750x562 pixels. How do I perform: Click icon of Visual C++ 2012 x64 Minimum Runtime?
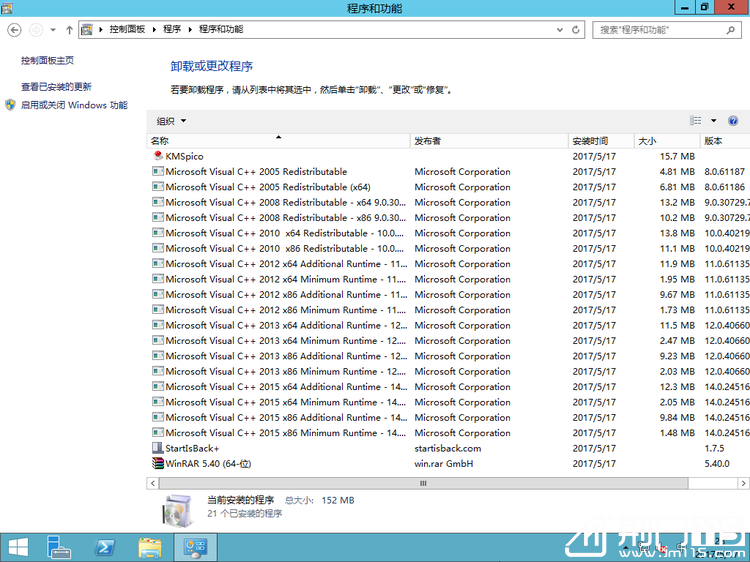pos(158,278)
